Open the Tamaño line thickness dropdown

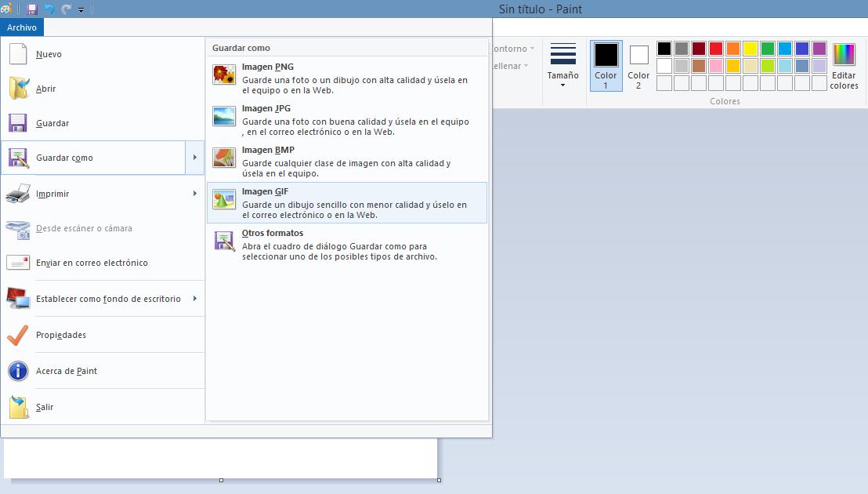coord(562,65)
